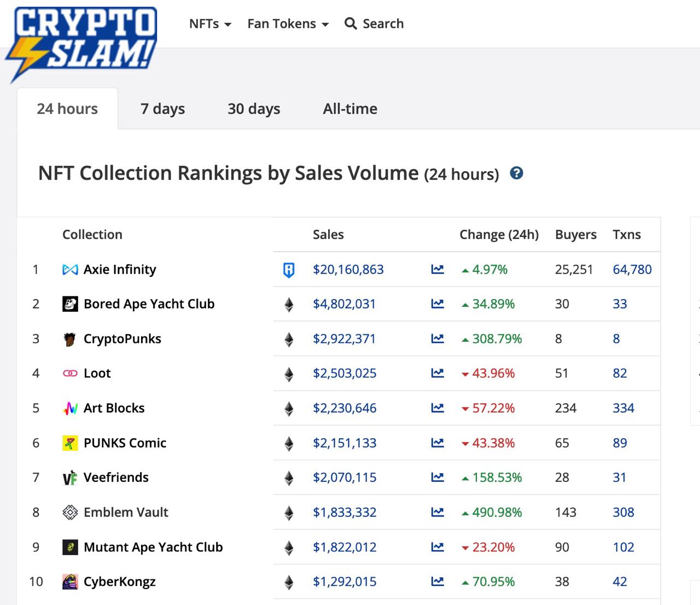Click transactions count 308

[623, 513]
